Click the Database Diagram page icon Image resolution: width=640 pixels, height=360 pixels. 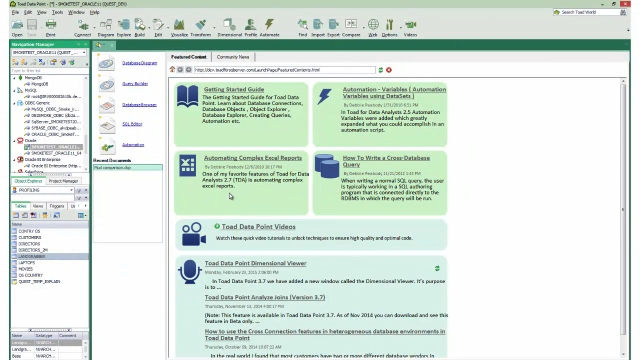click(107, 63)
